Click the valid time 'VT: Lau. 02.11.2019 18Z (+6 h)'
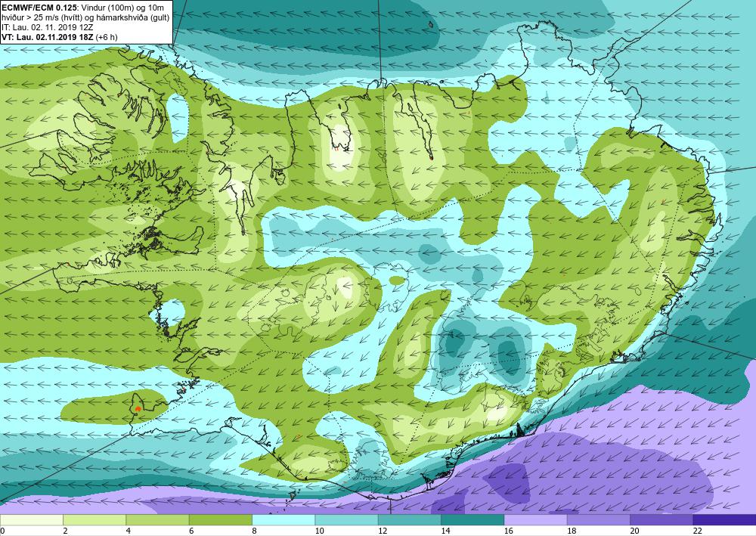Screen dimensions: 756x536 59,37
